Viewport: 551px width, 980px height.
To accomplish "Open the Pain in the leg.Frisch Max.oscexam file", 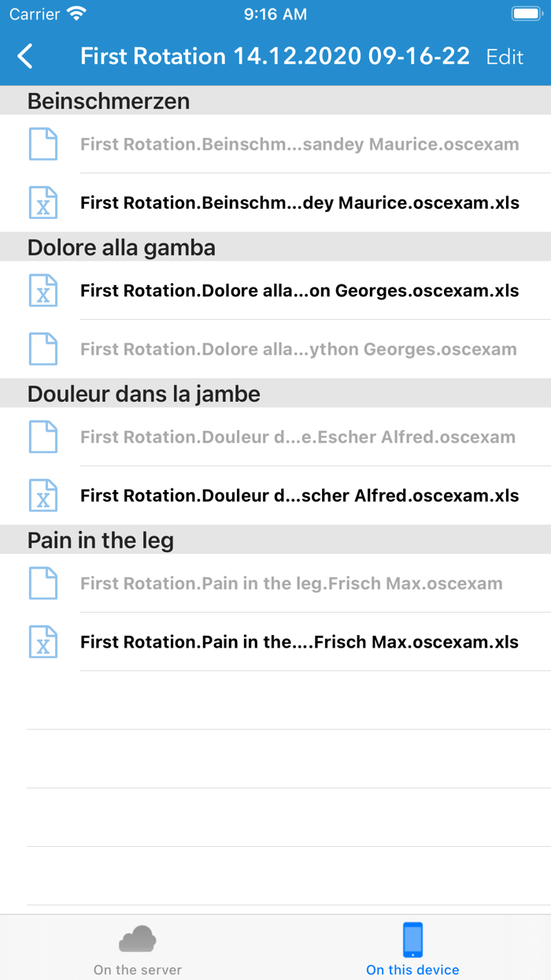I will tap(291, 583).
